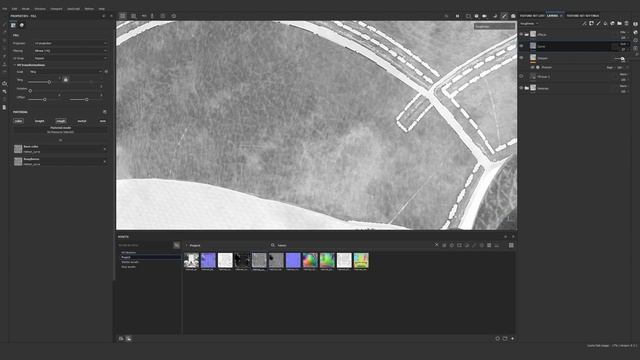Open the File menu
This screenshot has height=360, width=640.
[x=4, y=9]
